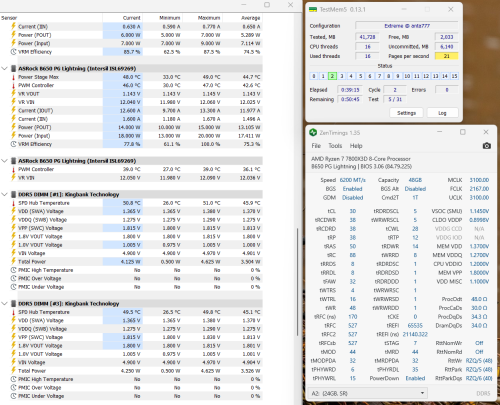This screenshot has height=405, width=500.
Task: Click the SPD Hub Temperature thermometer icon of DIMM #1
Action: pos(13,203)
